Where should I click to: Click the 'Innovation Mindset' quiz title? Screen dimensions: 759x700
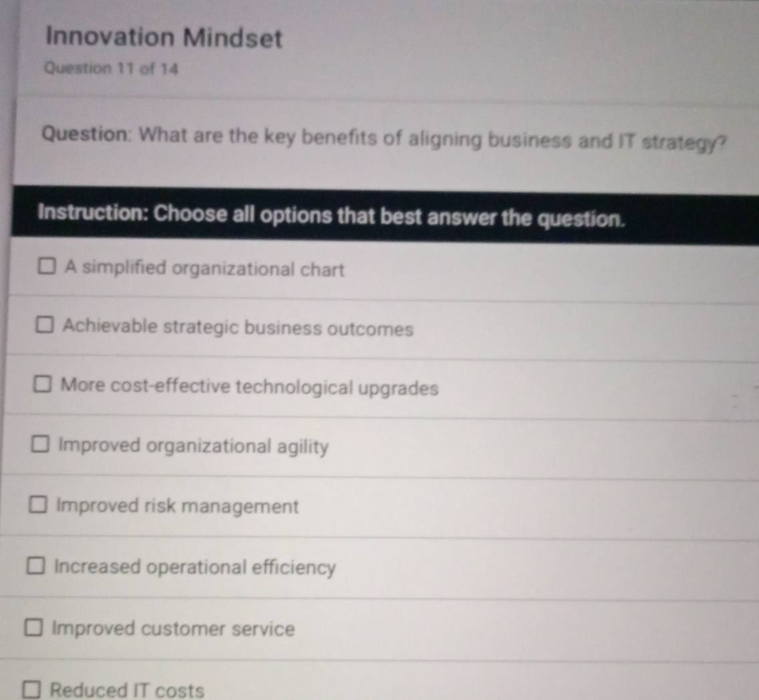pos(164,37)
